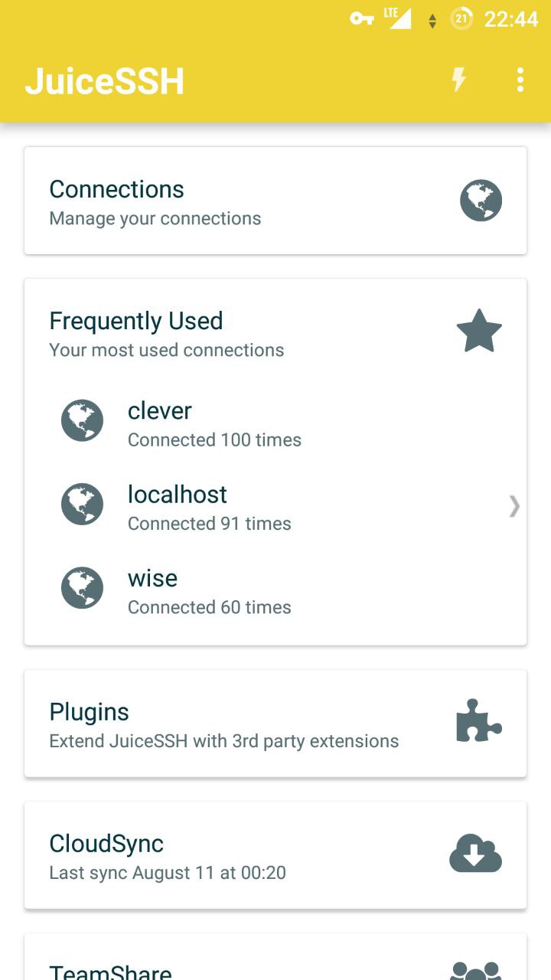Tap the TeamShare people icon
Image resolution: width=551 pixels, height=980 pixels.
475,969
